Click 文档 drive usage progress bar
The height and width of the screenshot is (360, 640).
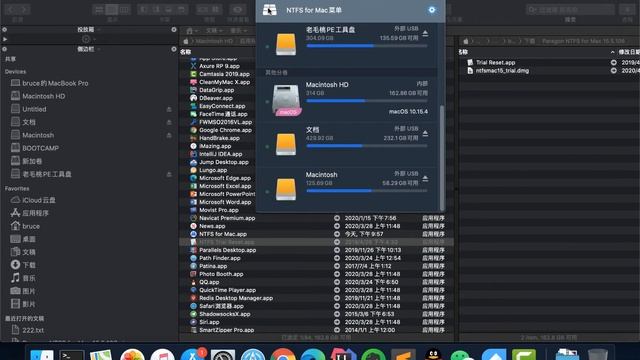[x=367, y=145]
